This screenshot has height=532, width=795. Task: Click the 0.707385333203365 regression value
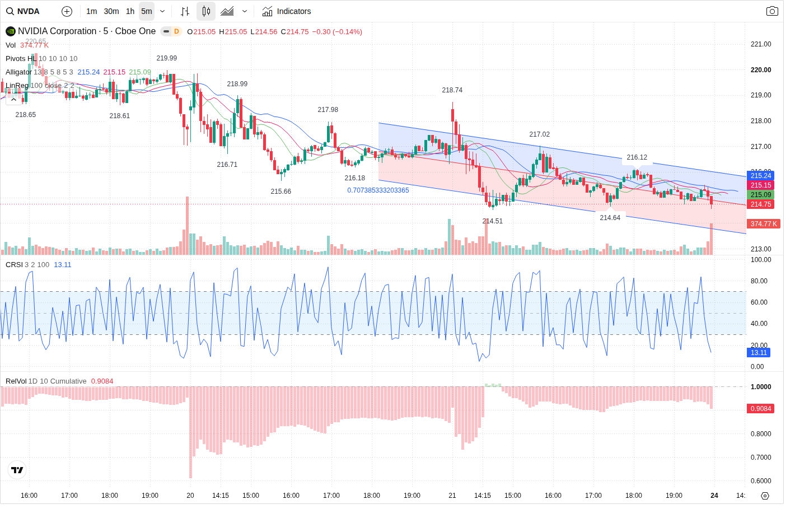click(x=378, y=190)
